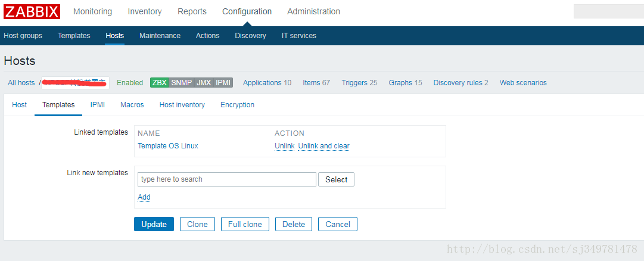The height and width of the screenshot is (261, 644).
Task: Go to Maintenance section
Action: click(160, 36)
